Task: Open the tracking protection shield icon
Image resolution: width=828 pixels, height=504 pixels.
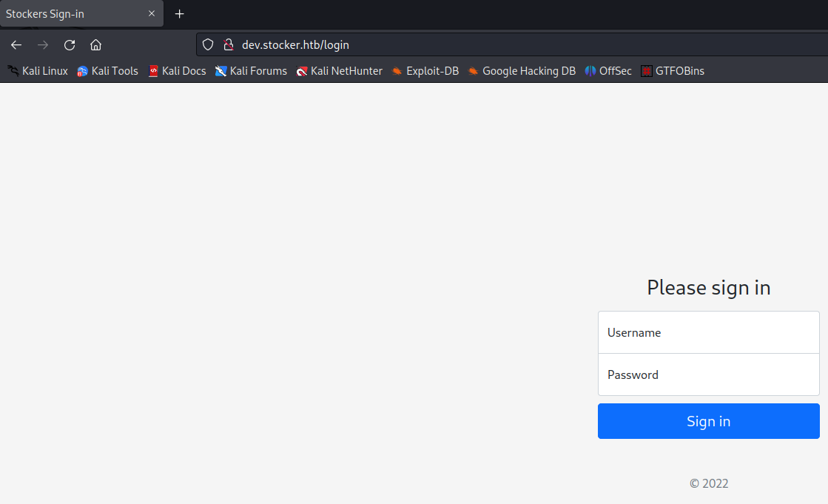Action: (x=208, y=45)
